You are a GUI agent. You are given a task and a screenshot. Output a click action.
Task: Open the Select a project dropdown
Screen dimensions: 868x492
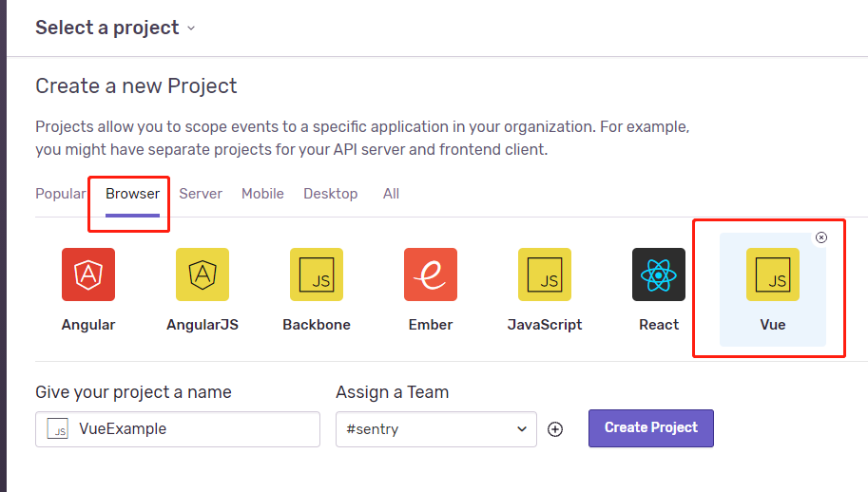(115, 28)
